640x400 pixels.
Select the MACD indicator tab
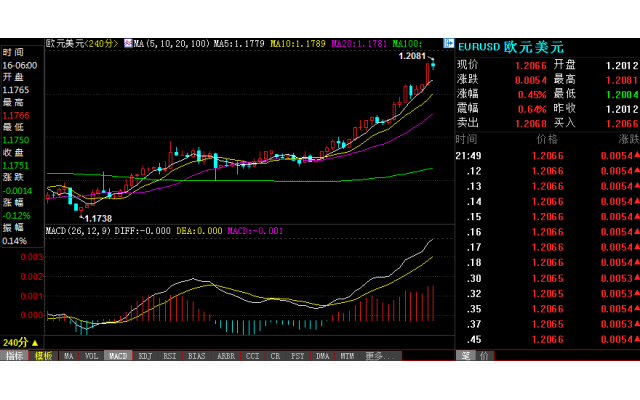click(118, 355)
